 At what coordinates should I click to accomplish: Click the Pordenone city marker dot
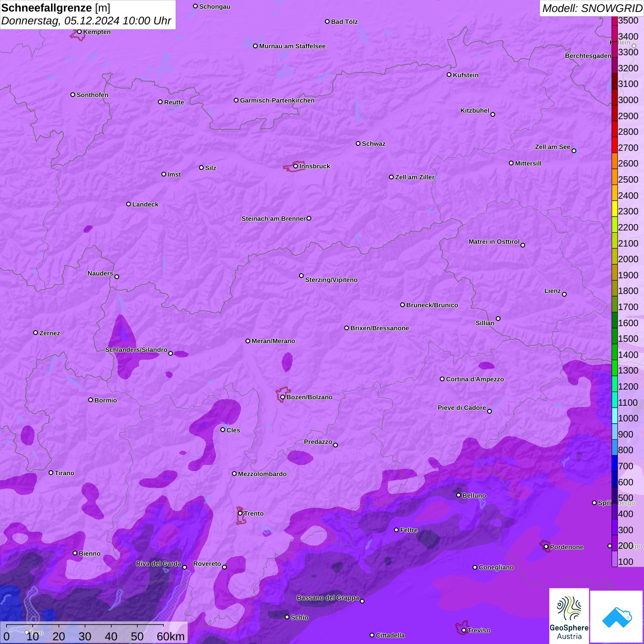(x=546, y=547)
